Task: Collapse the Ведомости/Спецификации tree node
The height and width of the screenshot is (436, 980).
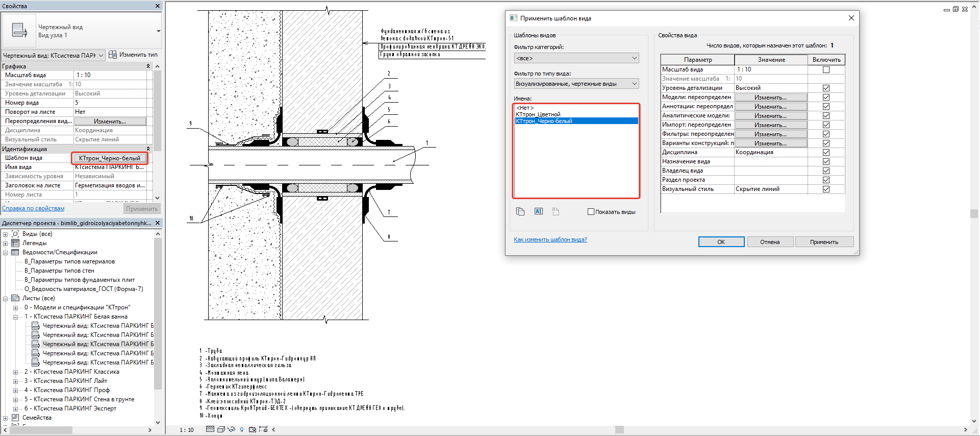Action: pyautogui.click(x=6, y=252)
